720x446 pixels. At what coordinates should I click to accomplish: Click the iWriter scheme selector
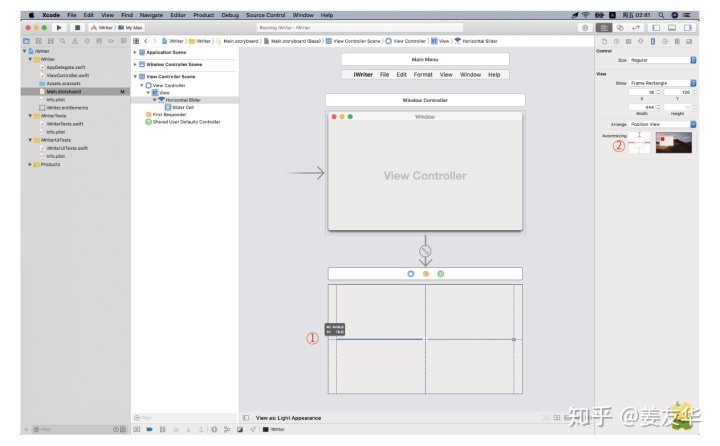click(x=102, y=28)
